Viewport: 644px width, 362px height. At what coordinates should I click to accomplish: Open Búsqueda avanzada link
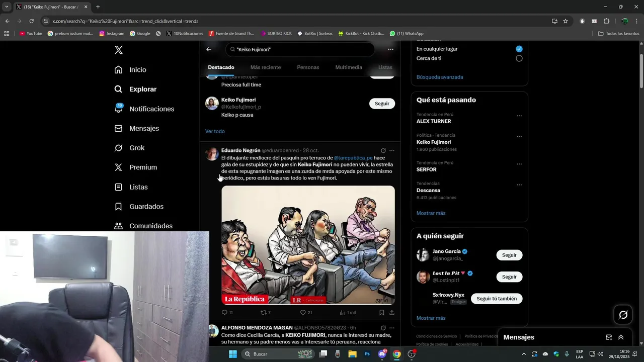(440, 77)
